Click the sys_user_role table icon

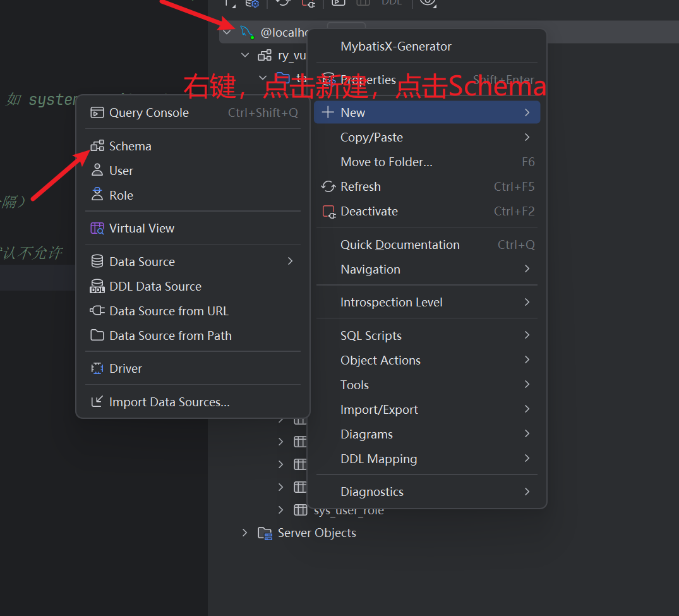pyautogui.click(x=300, y=510)
